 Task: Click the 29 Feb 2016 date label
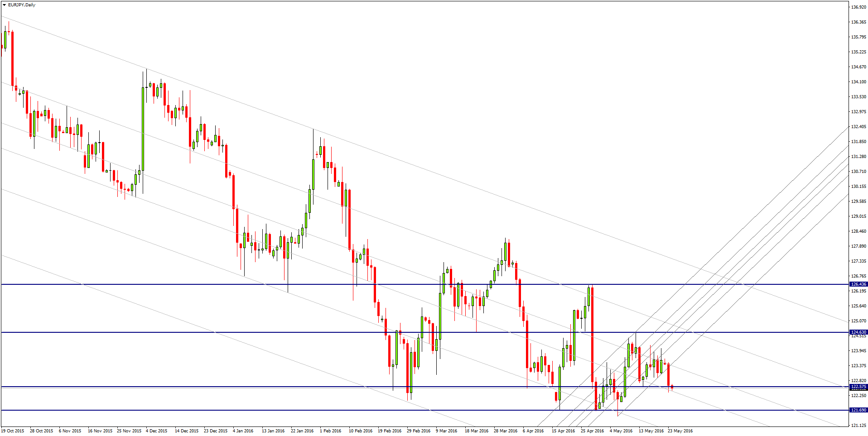[419, 431]
